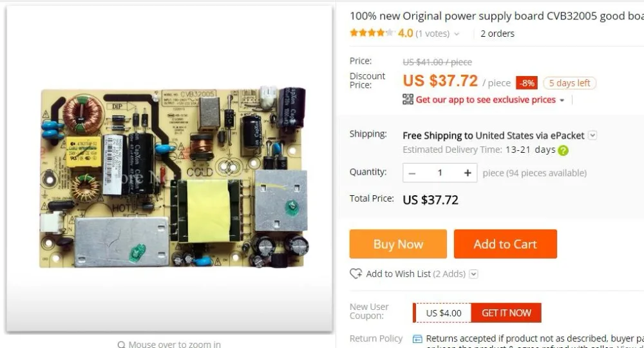Click the star rating icons

[x=371, y=34]
